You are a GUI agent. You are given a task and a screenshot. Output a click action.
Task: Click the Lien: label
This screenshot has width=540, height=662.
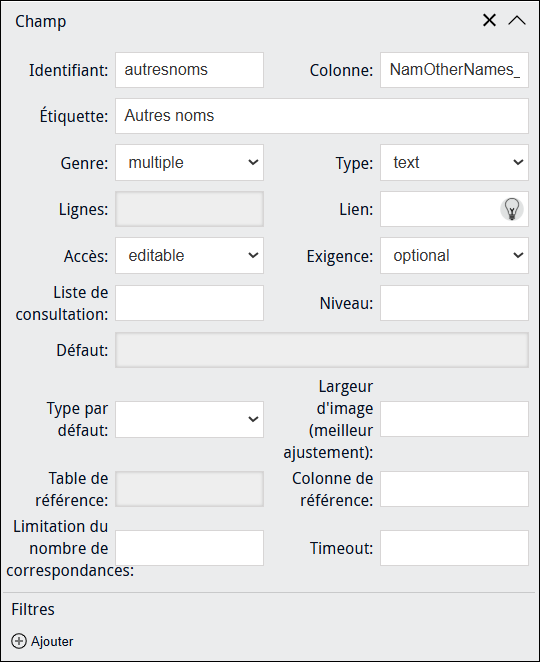pyautogui.click(x=356, y=209)
